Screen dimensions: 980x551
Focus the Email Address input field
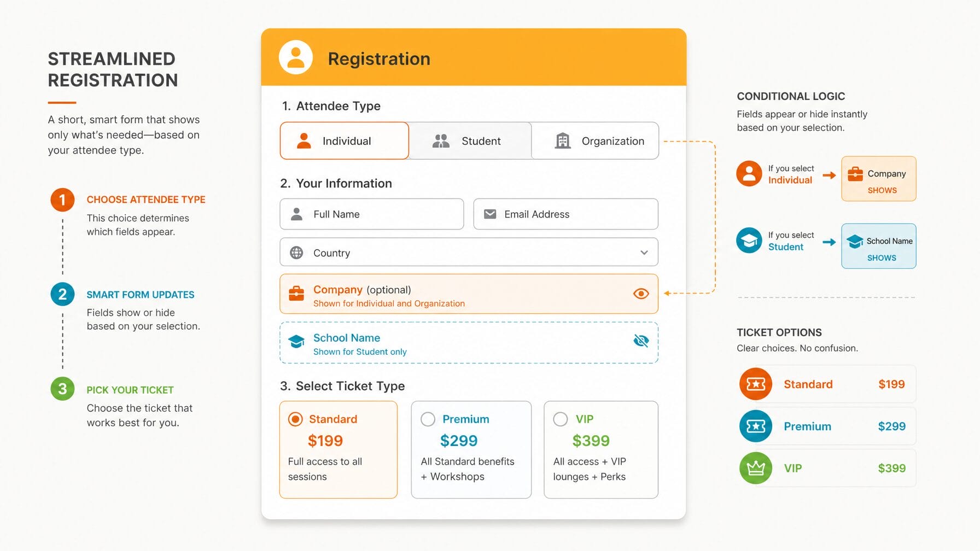click(x=565, y=214)
